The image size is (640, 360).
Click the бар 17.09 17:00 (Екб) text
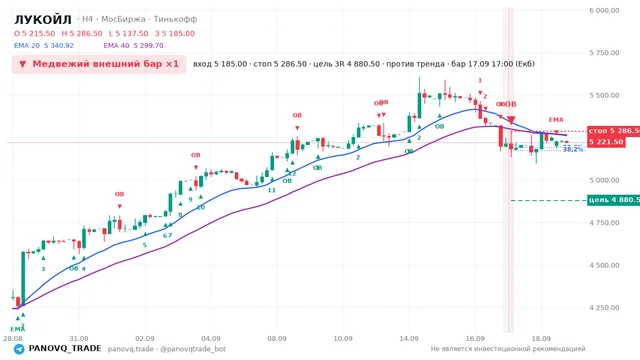coord(493,64)
